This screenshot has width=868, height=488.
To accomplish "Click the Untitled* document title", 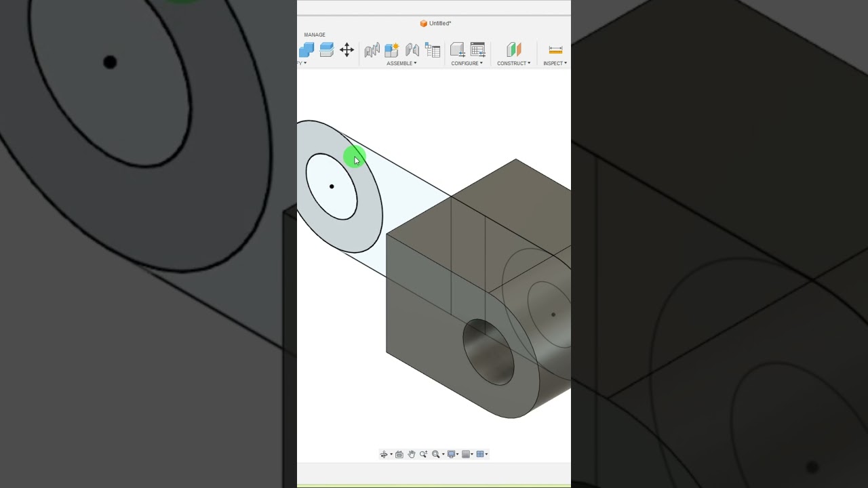I will pos(440,24).
